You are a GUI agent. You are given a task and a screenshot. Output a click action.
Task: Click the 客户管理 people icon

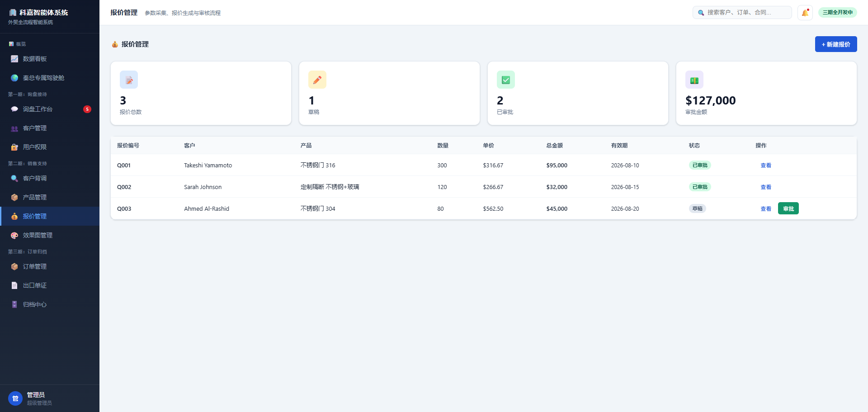click(x=14, y=128)
